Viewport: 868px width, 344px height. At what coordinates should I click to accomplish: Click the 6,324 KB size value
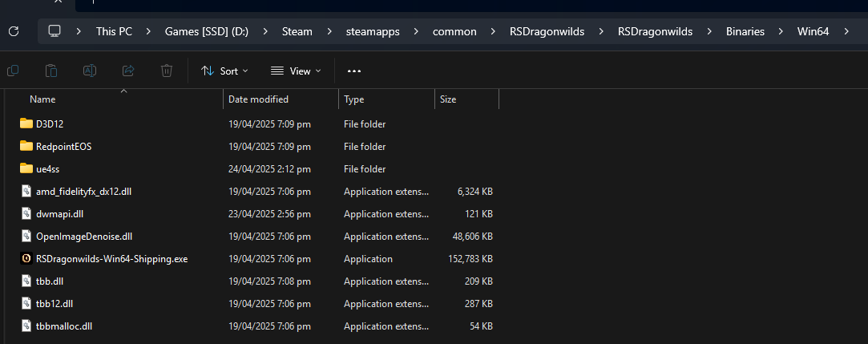pyautogui.click(x=474, y=191)
